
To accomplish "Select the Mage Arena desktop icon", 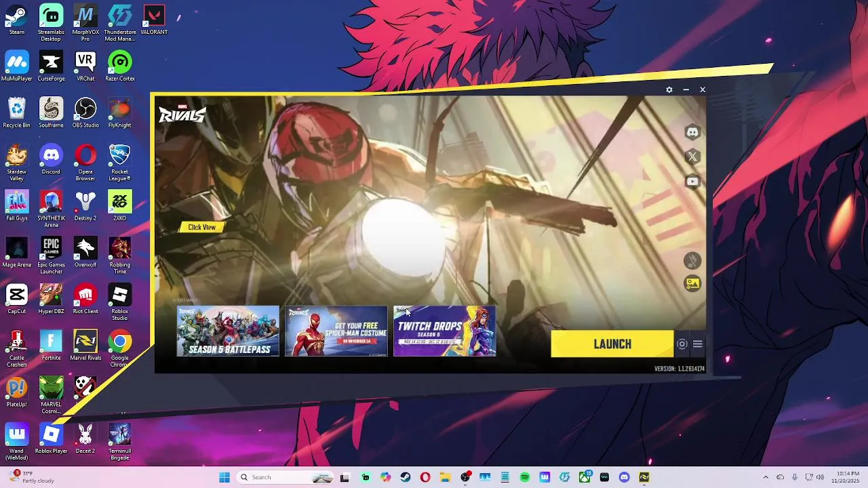I will [17, 252].
